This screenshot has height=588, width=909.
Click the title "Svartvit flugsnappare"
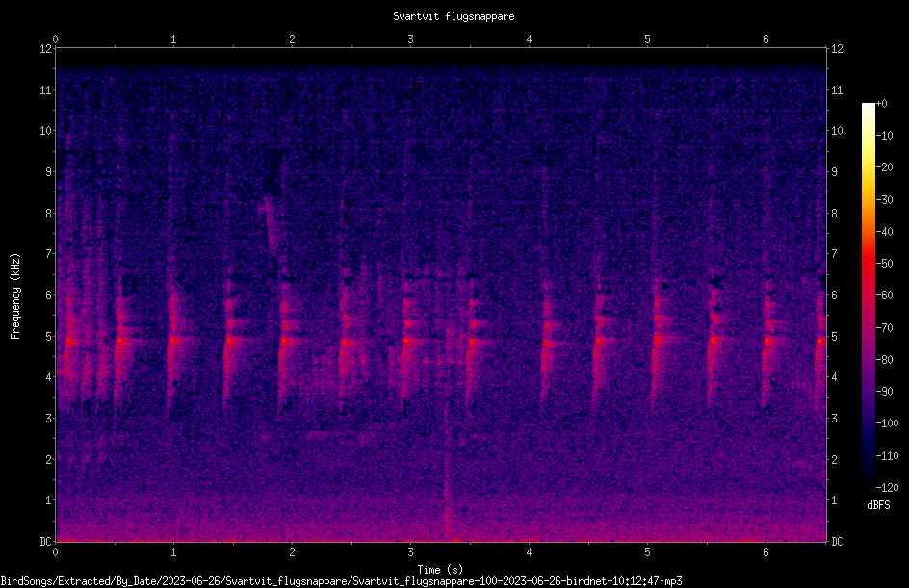pyautogui.click(x=454, y=16)
